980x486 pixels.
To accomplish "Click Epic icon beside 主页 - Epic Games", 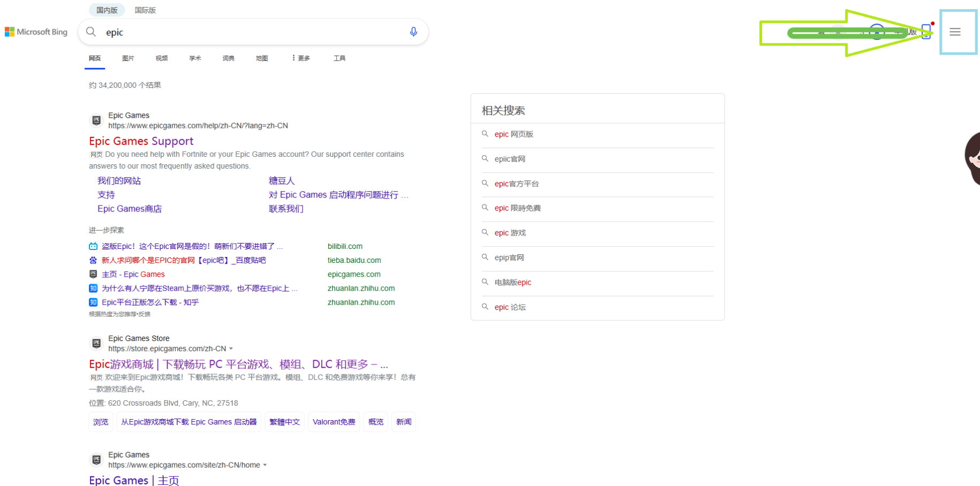I will coord(93,274).
